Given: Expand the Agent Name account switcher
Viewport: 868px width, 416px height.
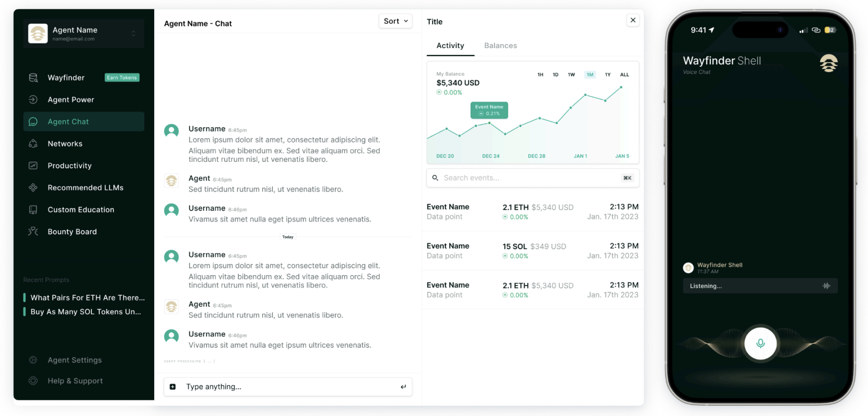Looking at the screenshot, I should (133, 33).
